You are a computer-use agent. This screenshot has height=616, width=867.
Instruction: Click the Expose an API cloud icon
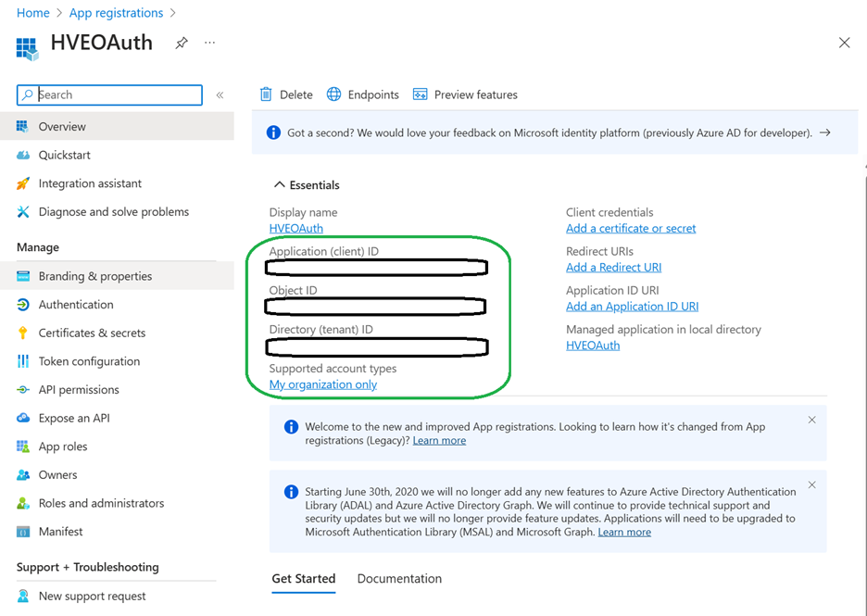22,418
